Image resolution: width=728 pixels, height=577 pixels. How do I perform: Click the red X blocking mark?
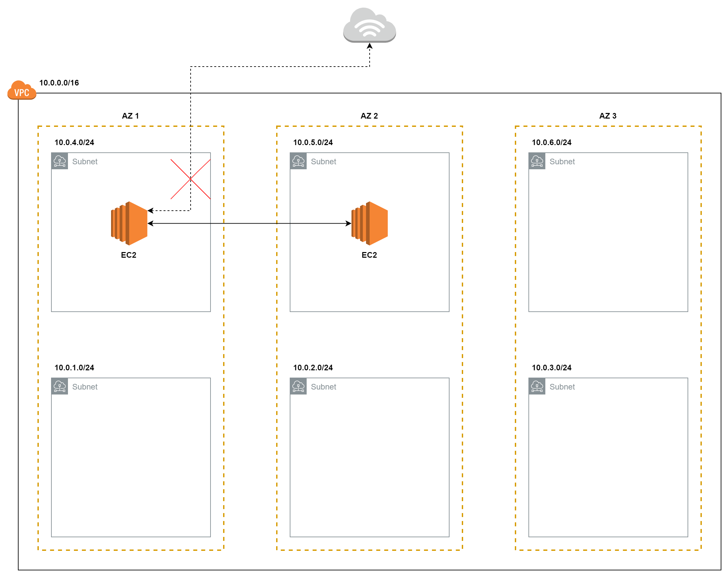(x=190, y=179)
